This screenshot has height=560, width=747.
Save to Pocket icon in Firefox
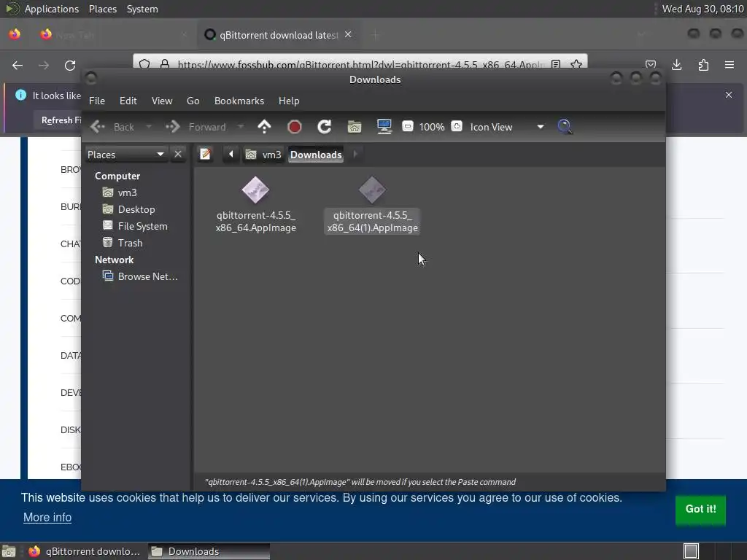pyautogui.click(x=650, y=65)
